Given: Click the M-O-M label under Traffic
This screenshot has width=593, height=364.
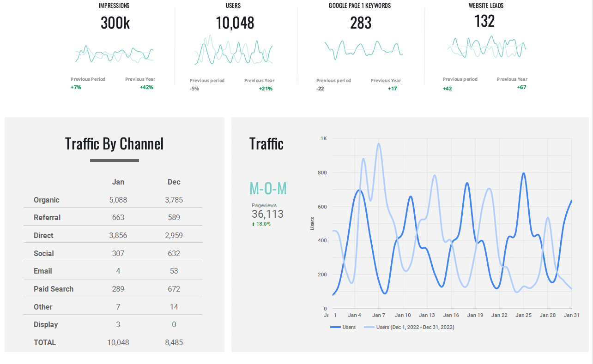Looking at the screenshot, I should pyautogui.click(x=268, y=188).
